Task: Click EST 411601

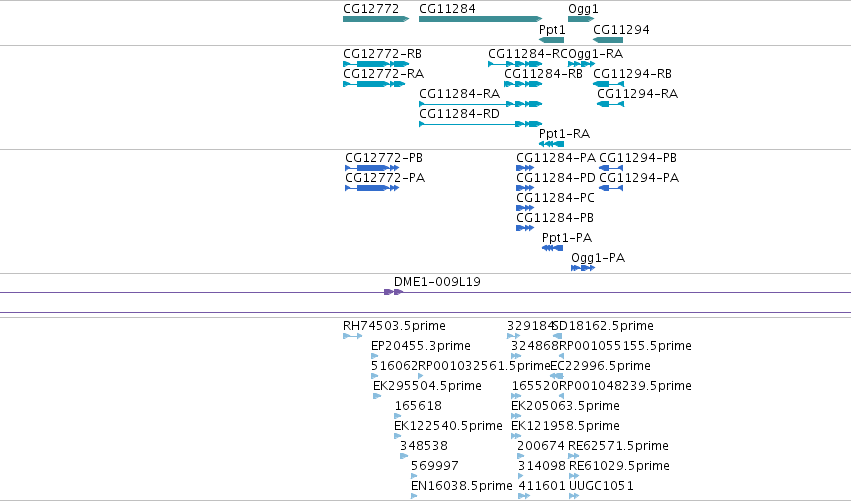Action: [x=542, y=486]
